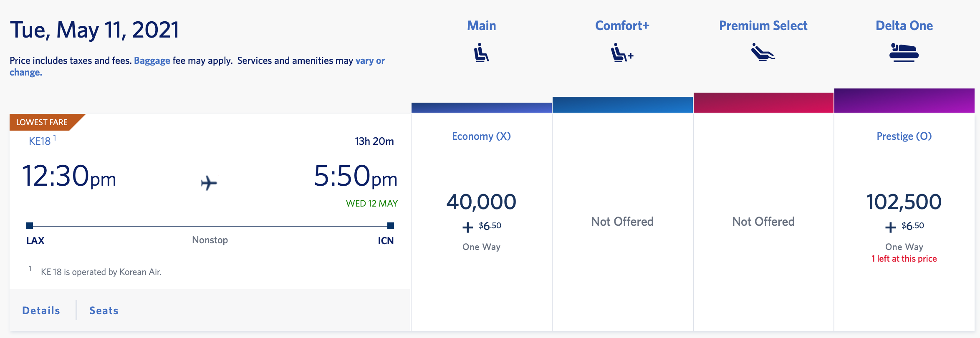980x338 pixels.
Task: Click the LAX departure endpoint marker
Action: coord(29,226)
